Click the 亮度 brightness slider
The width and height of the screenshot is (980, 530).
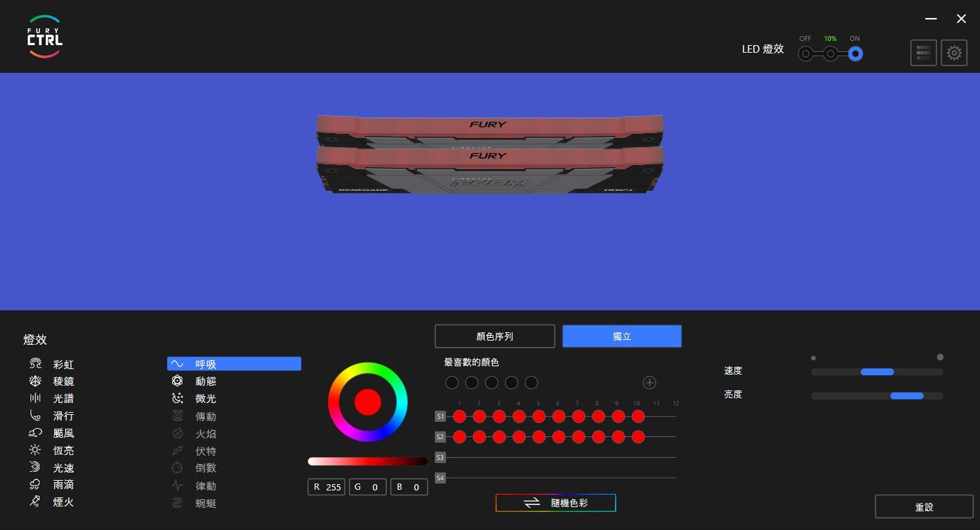[877, 396]
